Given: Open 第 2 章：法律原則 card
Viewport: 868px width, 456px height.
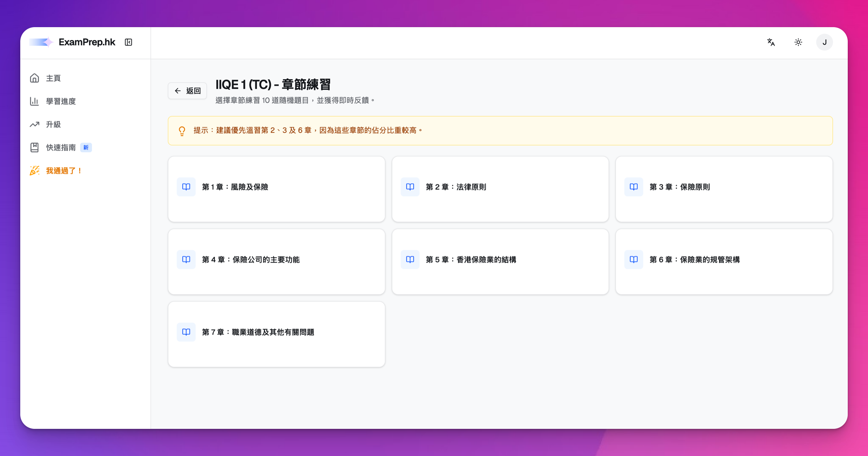Looking at the screenshot, I should 500,189.
